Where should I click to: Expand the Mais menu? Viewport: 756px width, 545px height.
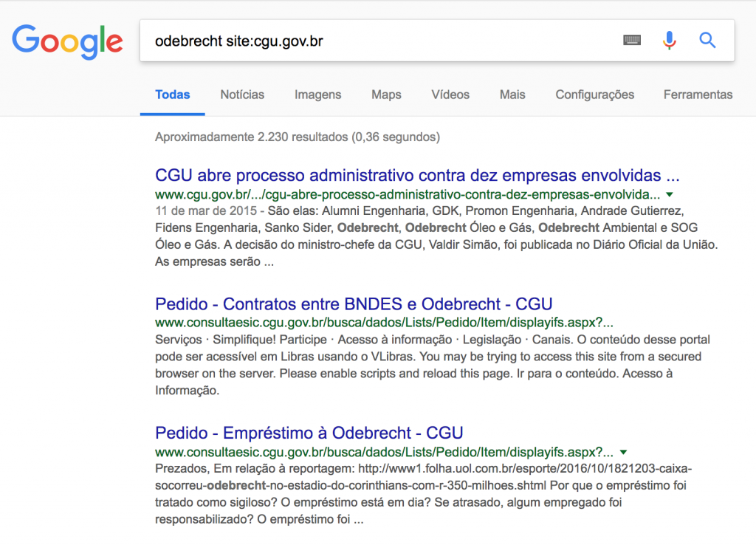tap(512, 95)
